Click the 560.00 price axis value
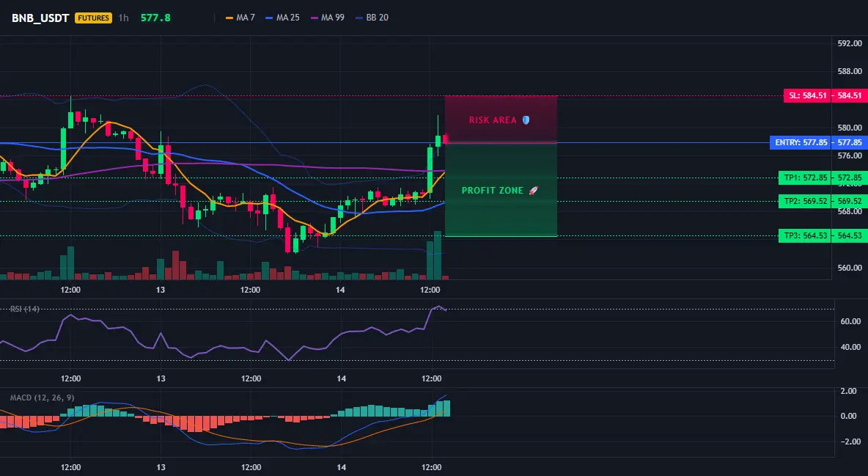Screen dimensions: 868x476 pyautogui.click(x=850, y=268)
